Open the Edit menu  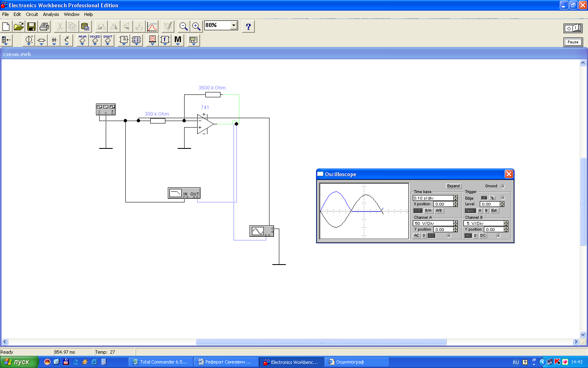(17, 14)
